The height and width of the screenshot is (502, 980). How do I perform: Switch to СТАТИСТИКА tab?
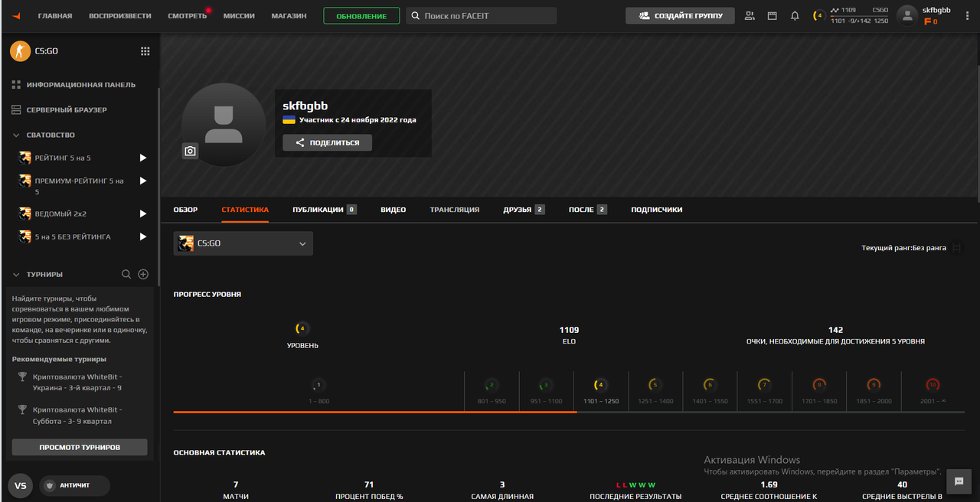click(245, 210)
